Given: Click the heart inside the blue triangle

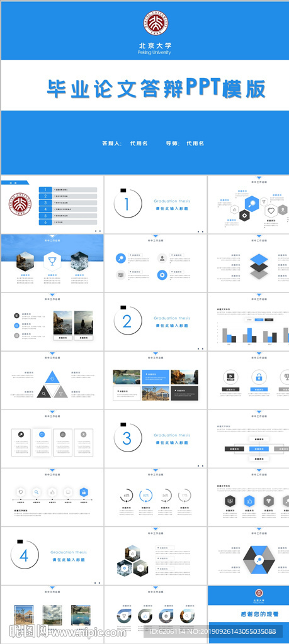Looking at the screenshot, I should (x=52, y=378).
